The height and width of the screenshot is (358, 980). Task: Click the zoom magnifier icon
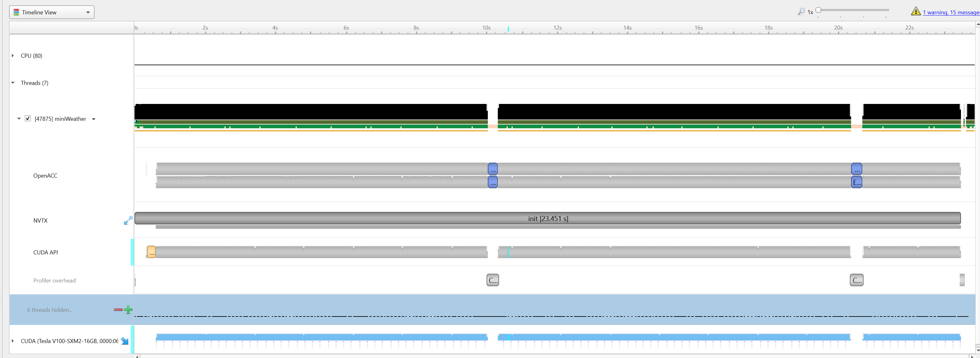click(x=801, y=12)
